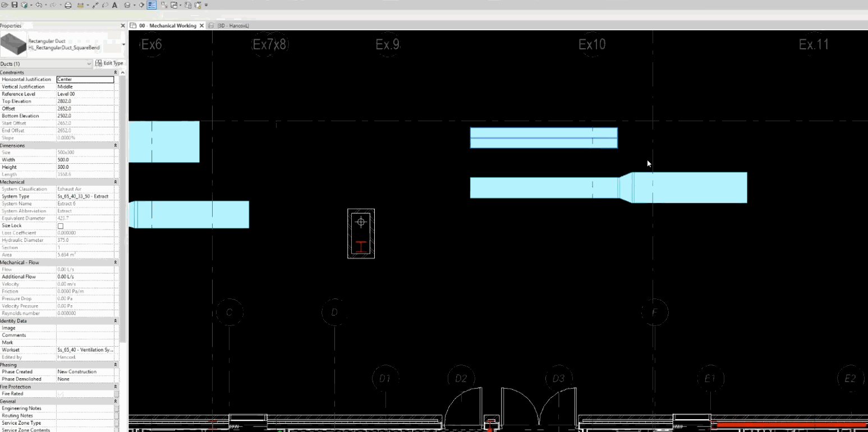Collapse the Mechanical - Flow section

[x=116, y=262]
